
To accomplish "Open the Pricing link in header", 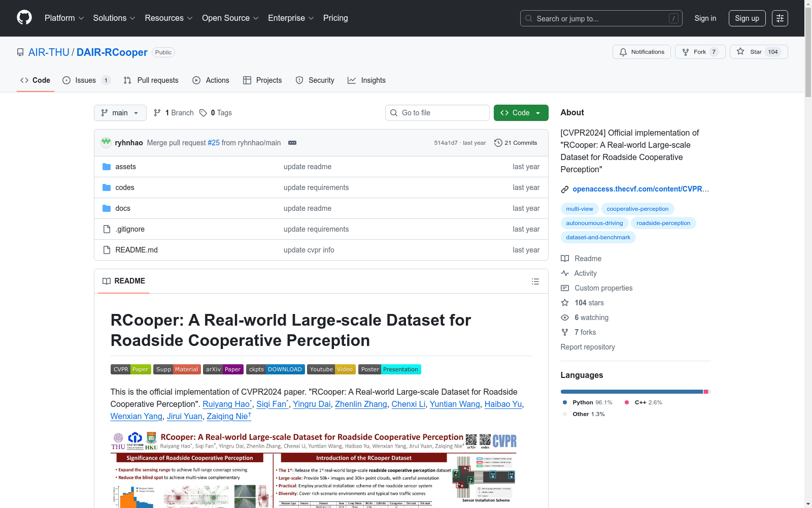I will point(335,18).
